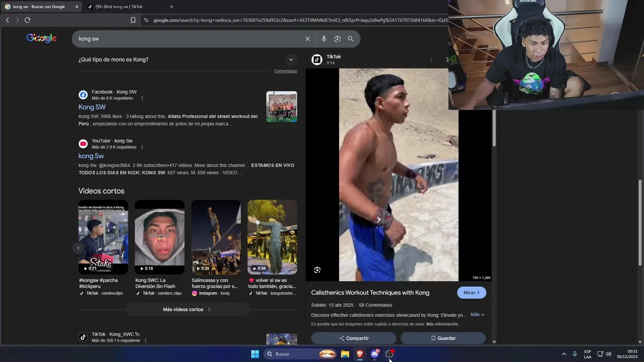Expand the description with the Más dropdown

[477, 315]
